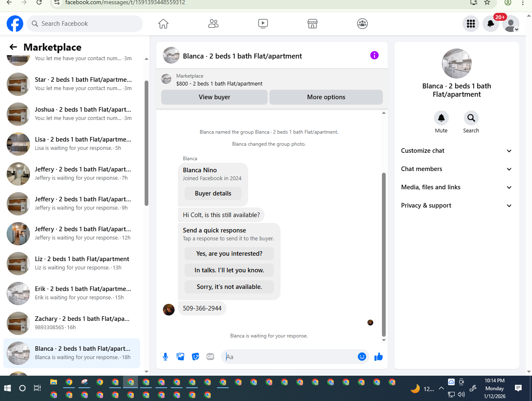Open the Star conversation in the list

pyautogui.click(x=71, y=84)
